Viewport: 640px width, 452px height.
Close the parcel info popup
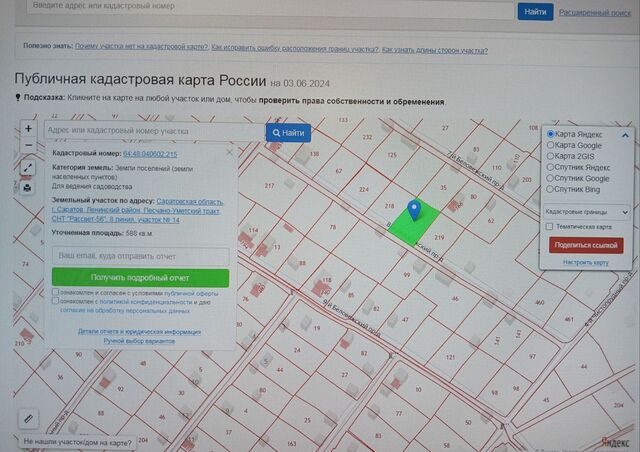(229, 152)
